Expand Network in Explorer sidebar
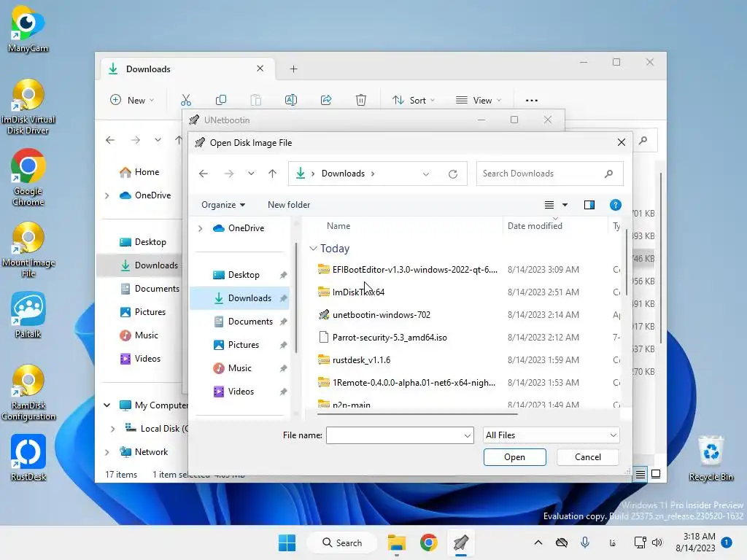 107,452
